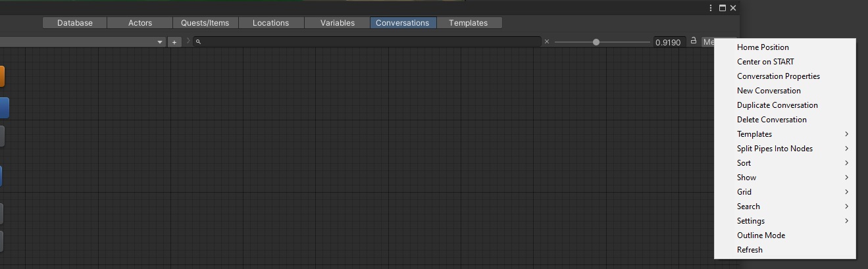
Task: Close the editor window
Action: click(733, 8)
